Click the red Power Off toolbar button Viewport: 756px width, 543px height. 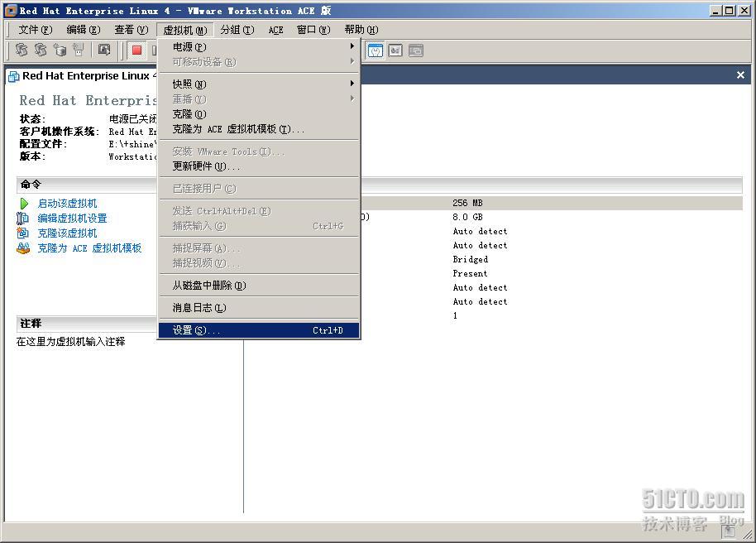click(x=137, y=50)
